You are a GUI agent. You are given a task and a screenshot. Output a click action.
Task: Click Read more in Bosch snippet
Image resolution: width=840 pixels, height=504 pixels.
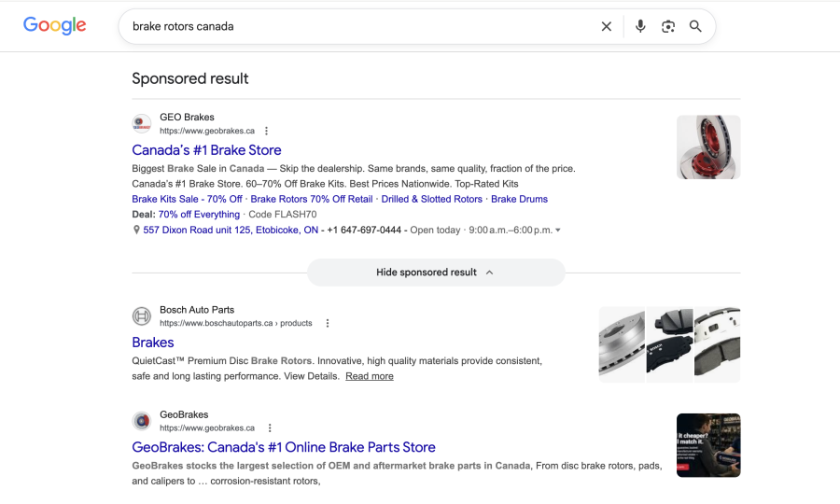(369, 376)
